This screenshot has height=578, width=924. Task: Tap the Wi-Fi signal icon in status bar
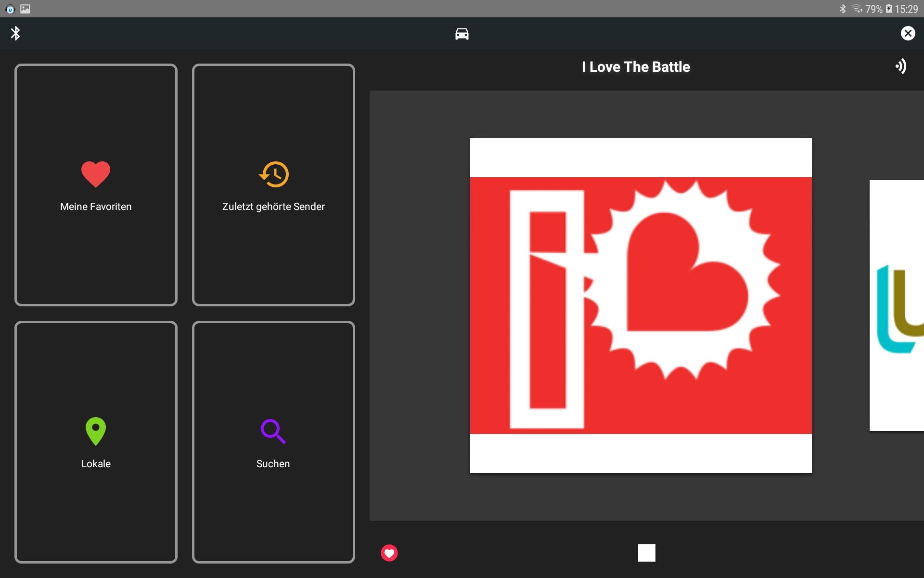click(x=857, y=9)
